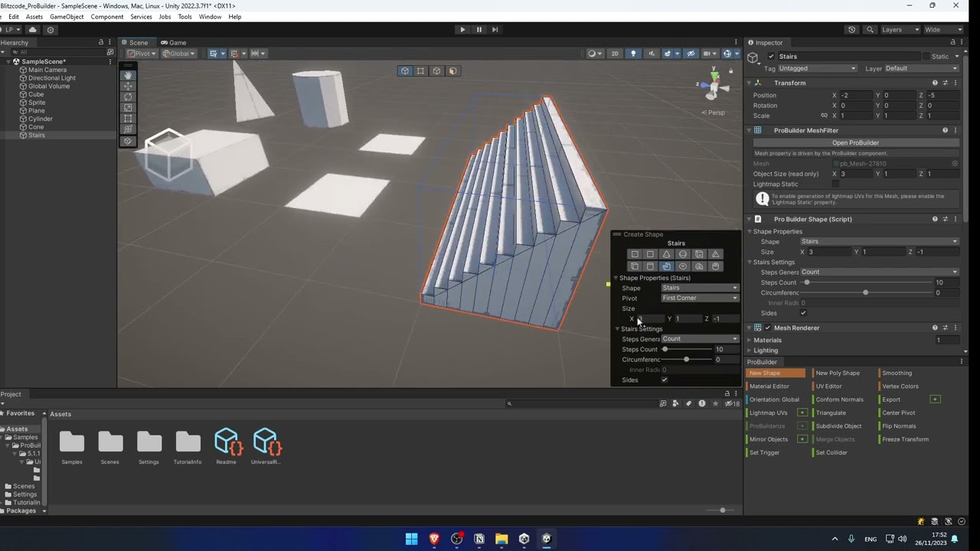980x551 pixels.
Task: Open the Component menu
Action: [x=107, y=17]
